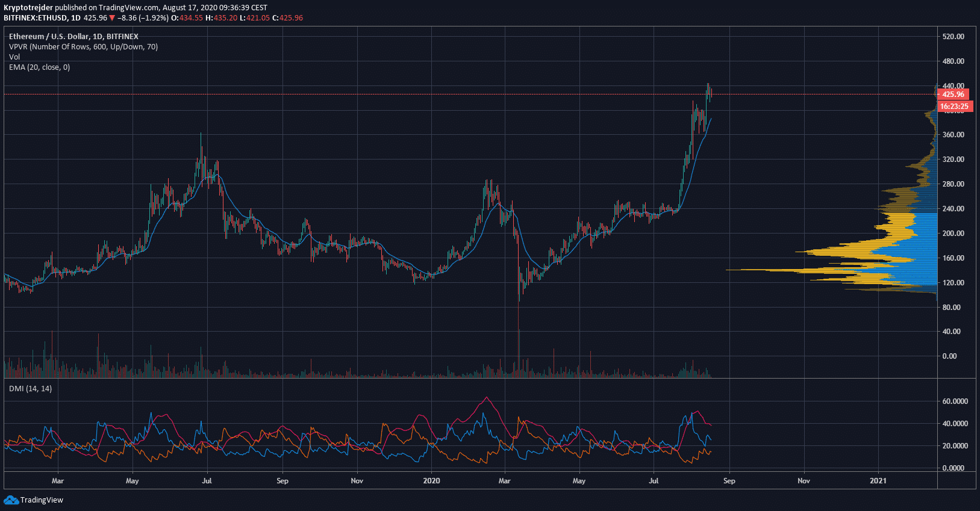Click the Vol indicator legend label

tap(14, 57)
